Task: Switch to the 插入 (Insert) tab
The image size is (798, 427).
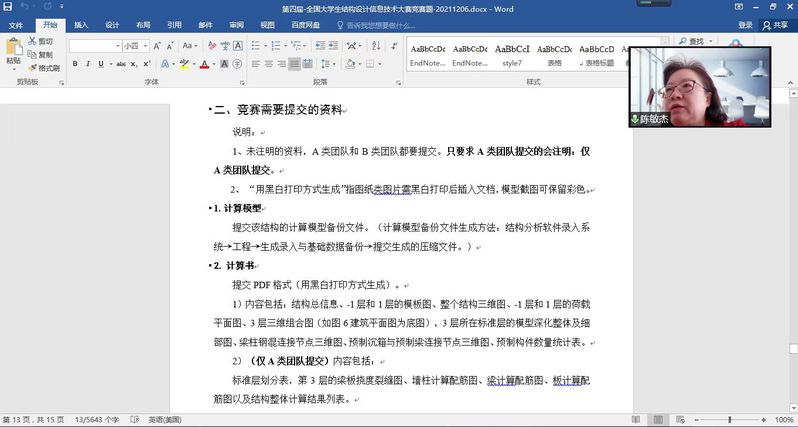Action: (81, 25)
